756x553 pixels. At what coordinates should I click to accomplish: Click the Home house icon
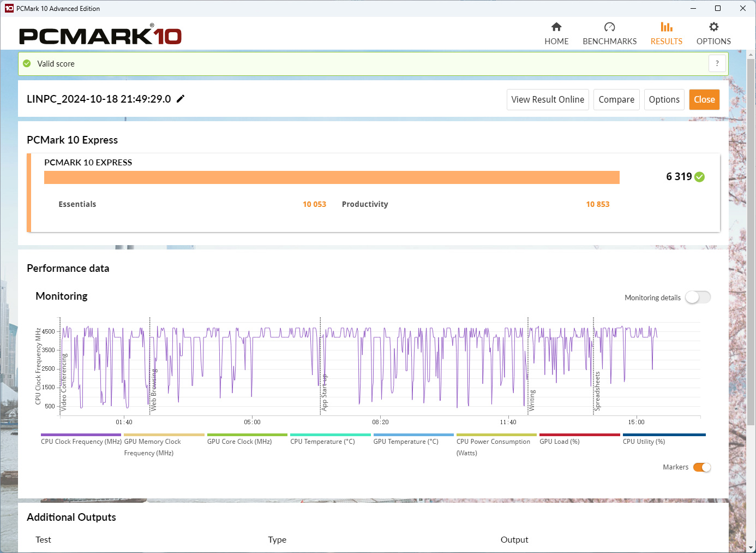pyautogui.click(x=556, y=27)
